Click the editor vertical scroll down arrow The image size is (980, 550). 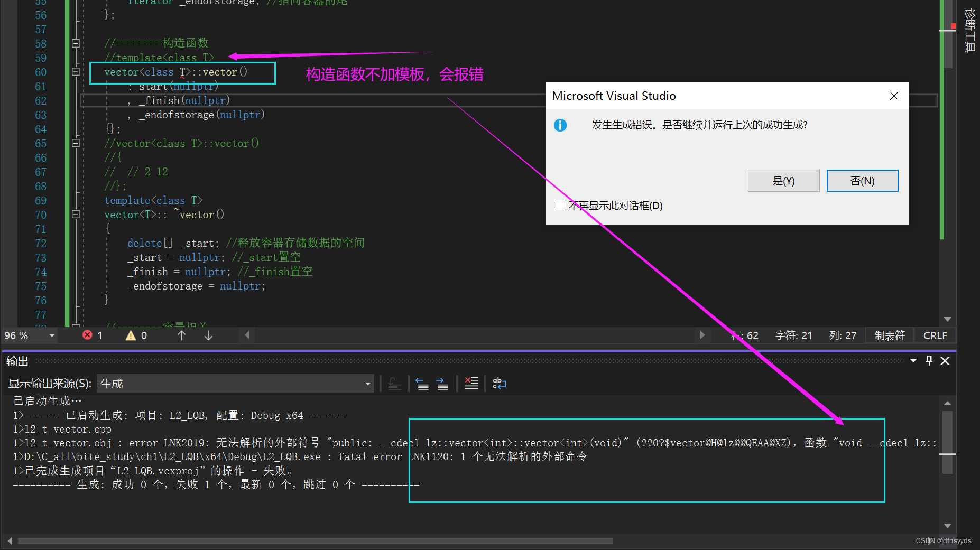click(x=947, y=319)
